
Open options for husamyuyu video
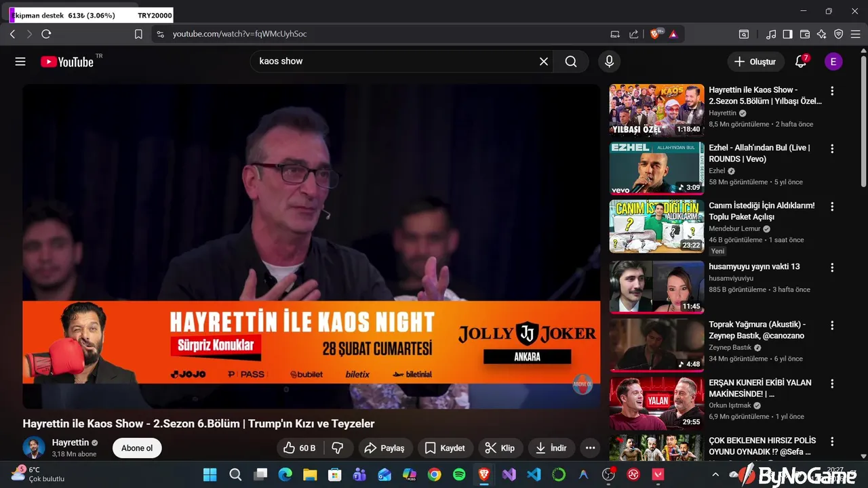coord(832,268)
